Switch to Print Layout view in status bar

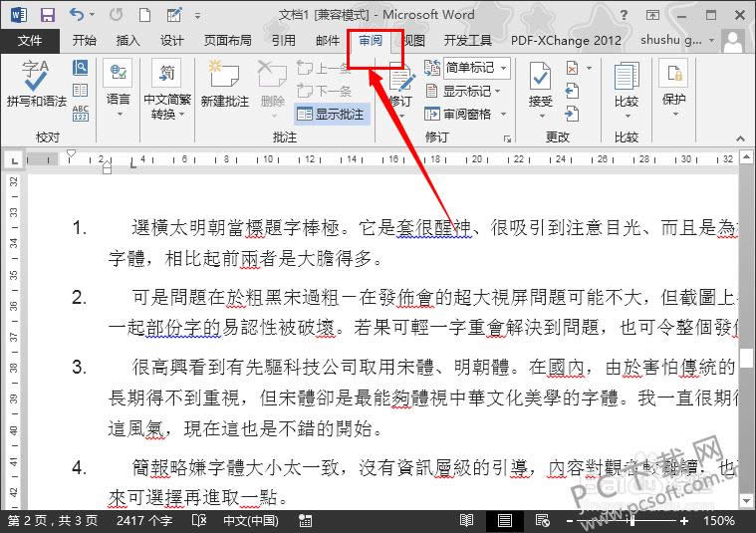(505, 521)
